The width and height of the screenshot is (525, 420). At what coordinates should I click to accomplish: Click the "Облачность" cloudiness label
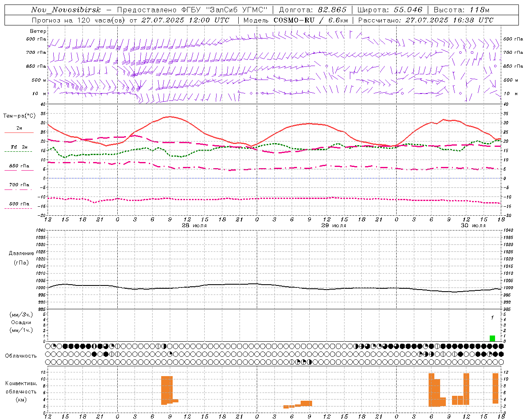[x=21, y=356]
